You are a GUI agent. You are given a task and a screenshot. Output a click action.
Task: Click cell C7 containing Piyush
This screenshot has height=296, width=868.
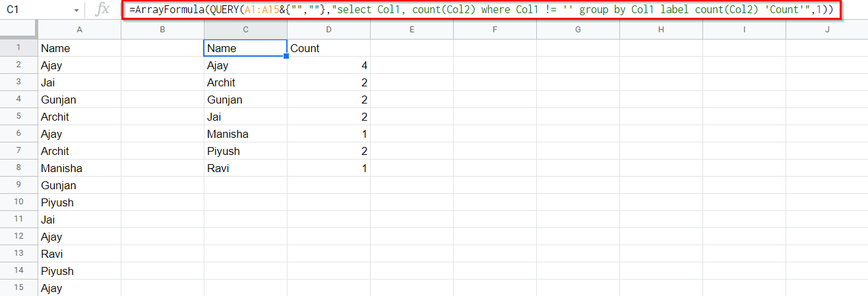tap(245, 151)
